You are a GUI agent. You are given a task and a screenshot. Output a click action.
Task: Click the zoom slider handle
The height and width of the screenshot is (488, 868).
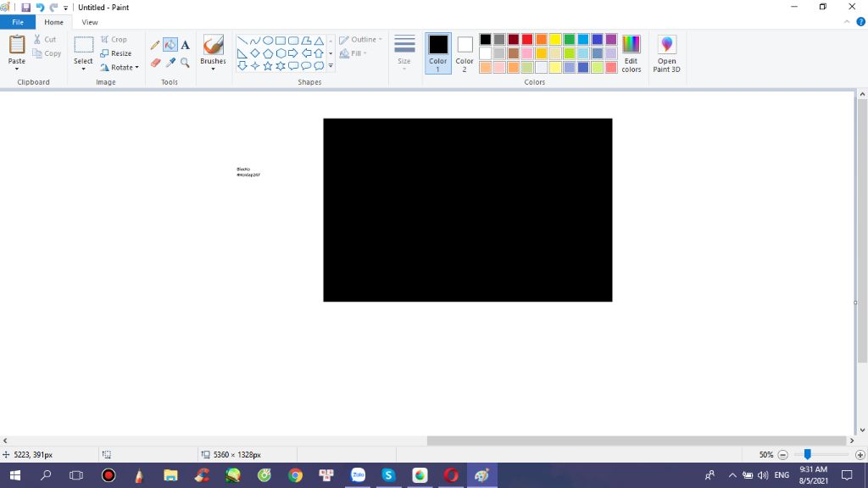tap(808, 454)
